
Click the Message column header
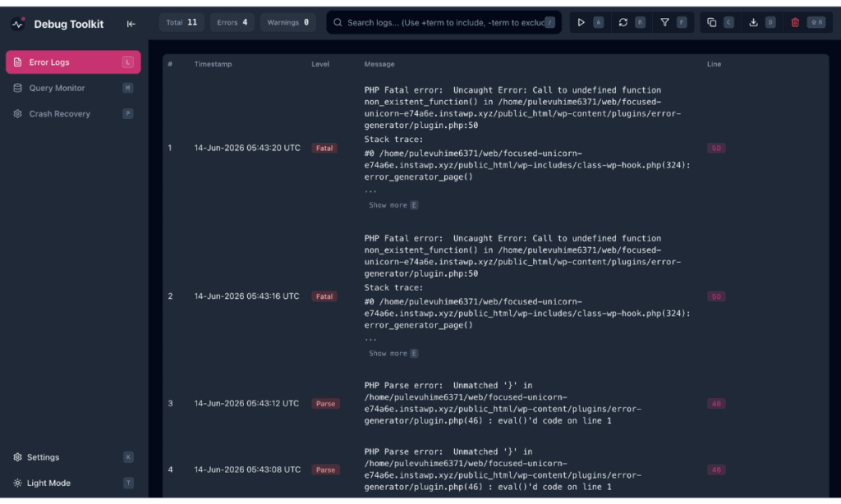379,64
